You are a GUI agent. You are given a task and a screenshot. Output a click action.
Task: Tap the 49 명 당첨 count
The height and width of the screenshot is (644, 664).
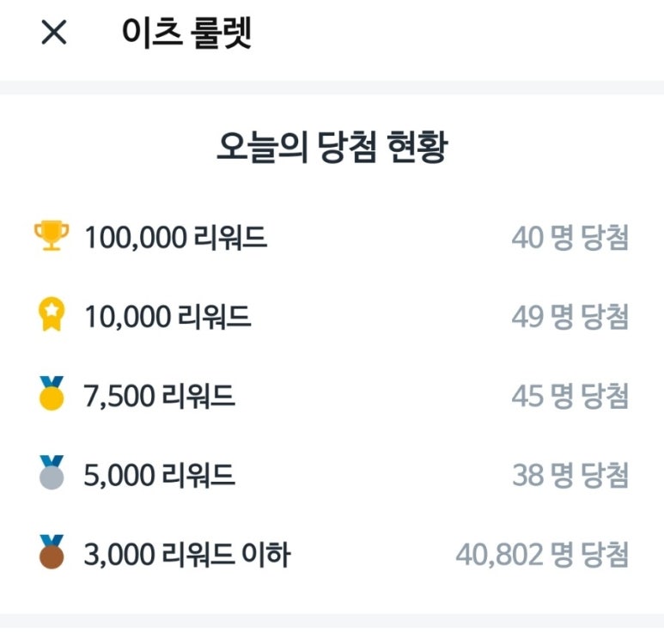point(570,317)
